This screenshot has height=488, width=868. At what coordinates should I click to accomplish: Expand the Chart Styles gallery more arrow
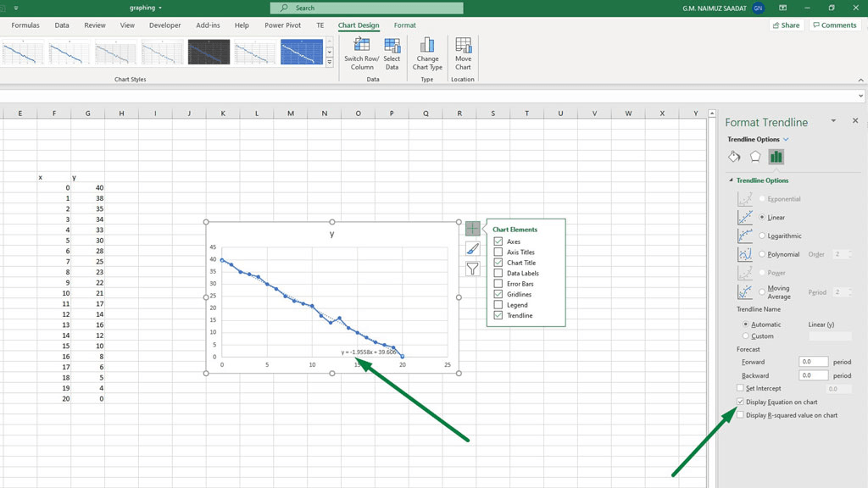tap(330, 63)
